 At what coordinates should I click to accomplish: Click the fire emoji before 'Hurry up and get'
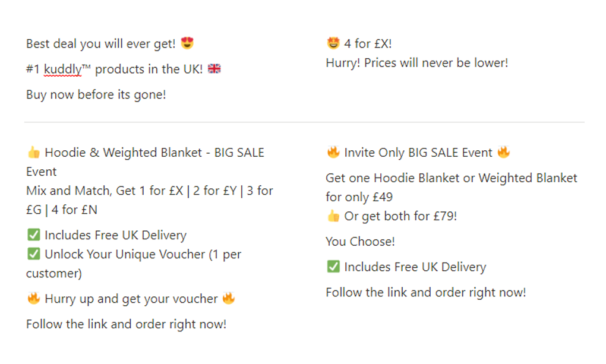34,298
